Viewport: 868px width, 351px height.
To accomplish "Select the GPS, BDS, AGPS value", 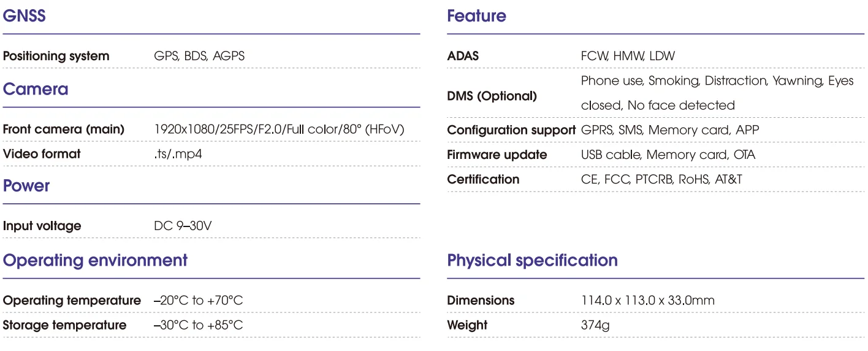I will pyautogui.click(x=199, y=56).
